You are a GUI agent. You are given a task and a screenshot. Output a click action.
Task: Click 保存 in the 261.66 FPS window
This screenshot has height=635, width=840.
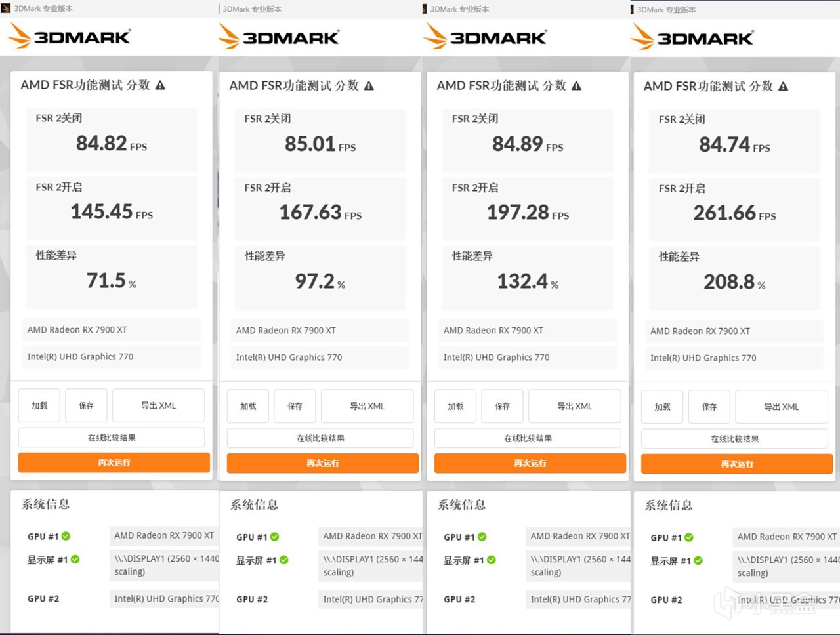709,407
